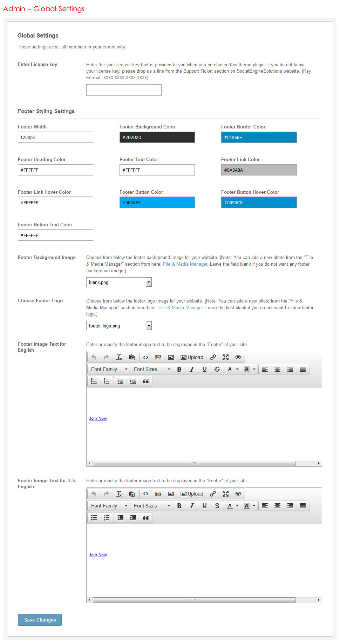Viewport: 340px width, 644px height.
Task: Click strikethrough icon in the English footer editor
Action: pyautogui.click(x=217, y=369)
